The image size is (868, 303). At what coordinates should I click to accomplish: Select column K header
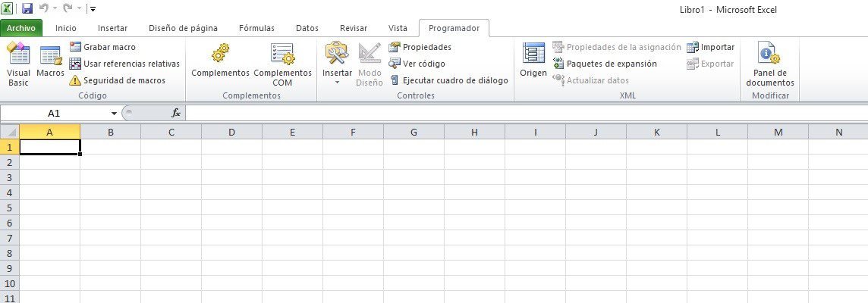pos(656,132)
